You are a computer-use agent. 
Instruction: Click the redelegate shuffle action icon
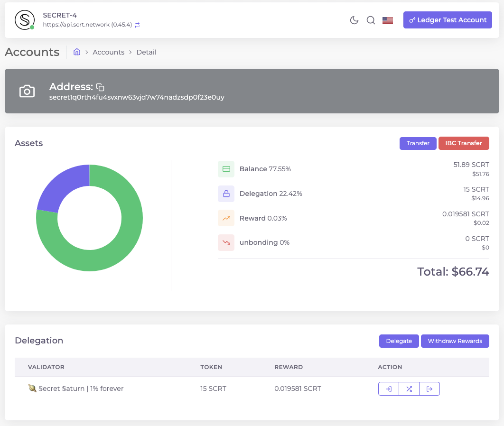(x=409, y=389)
